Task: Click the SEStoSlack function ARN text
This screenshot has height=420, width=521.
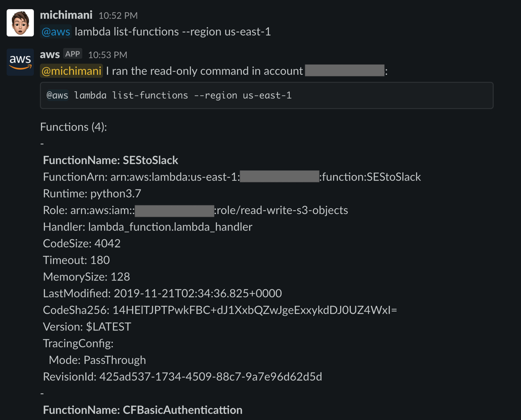Action: (x=230, y=176)
